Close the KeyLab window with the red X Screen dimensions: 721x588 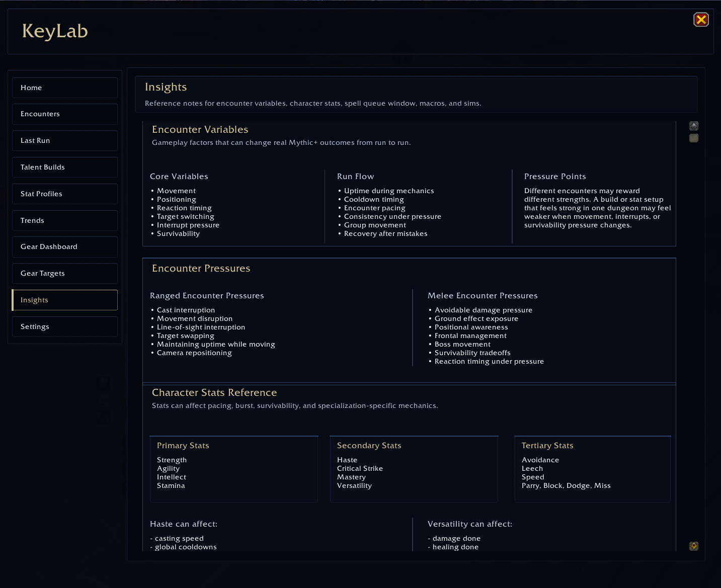tap(701, 20)
